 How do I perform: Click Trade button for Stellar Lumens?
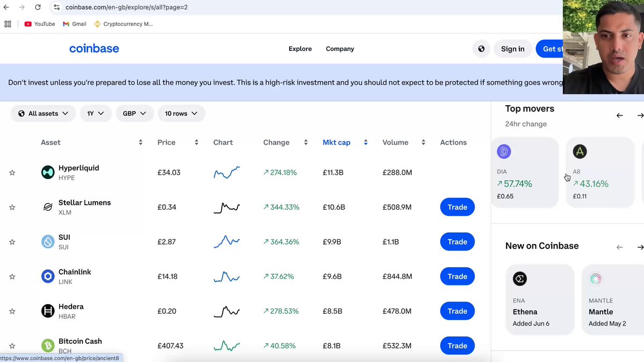point(457,207)
